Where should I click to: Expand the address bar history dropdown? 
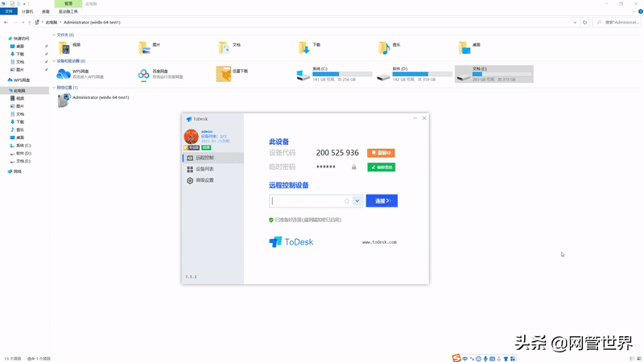[x=575, y=23]
